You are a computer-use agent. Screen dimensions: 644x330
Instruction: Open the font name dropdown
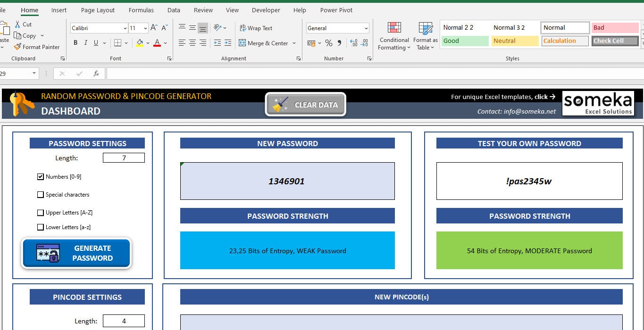125,28
